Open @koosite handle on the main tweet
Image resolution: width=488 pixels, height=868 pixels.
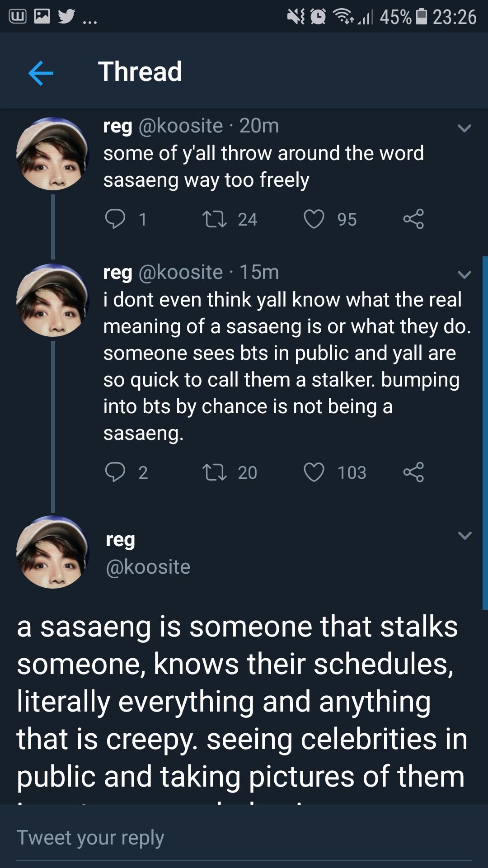click(148, 567)
